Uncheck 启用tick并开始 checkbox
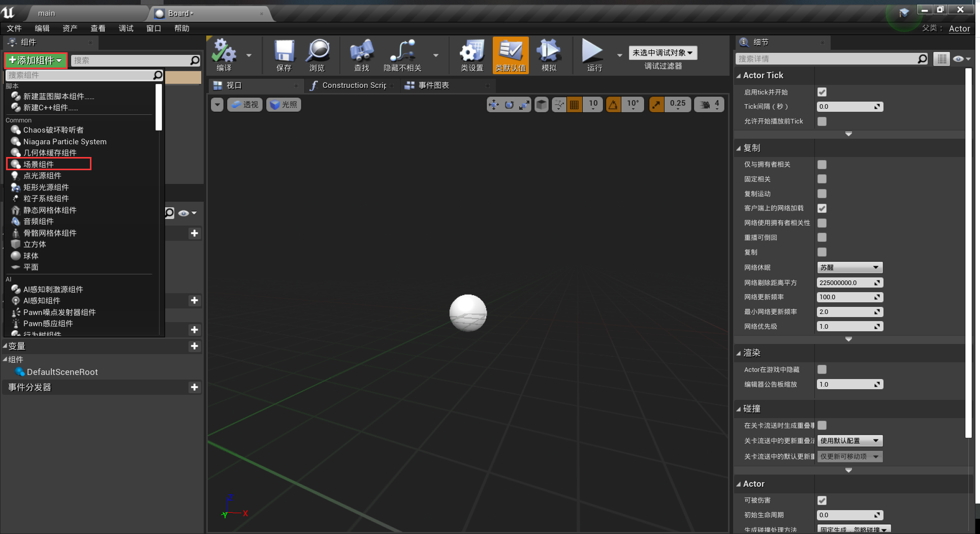 click(x=821, y=92)
